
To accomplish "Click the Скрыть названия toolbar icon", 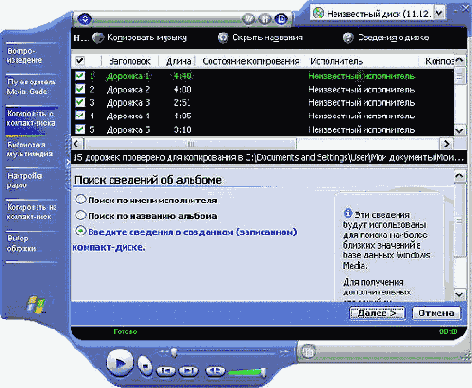I will (223, 38).
